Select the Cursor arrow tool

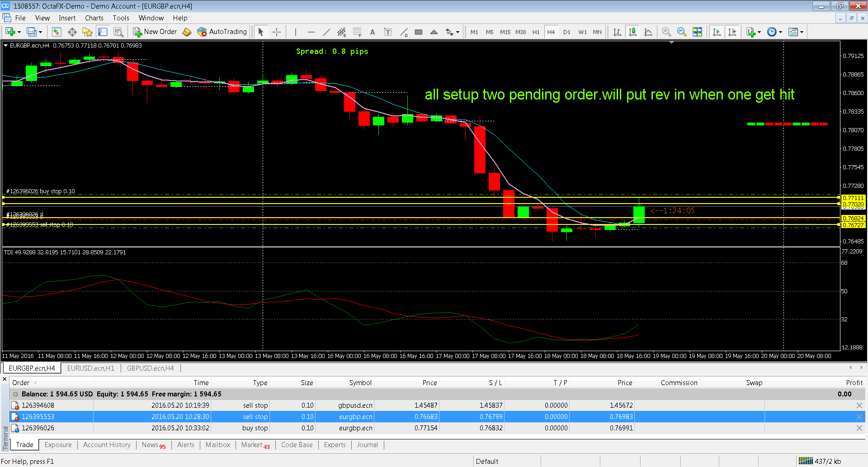click(261, 32)
